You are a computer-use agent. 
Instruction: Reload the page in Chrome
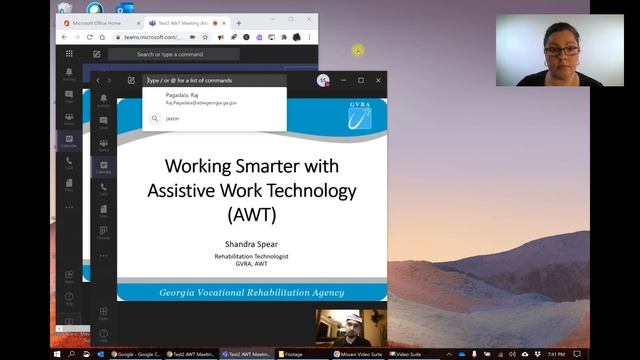[x=90, y=37]
